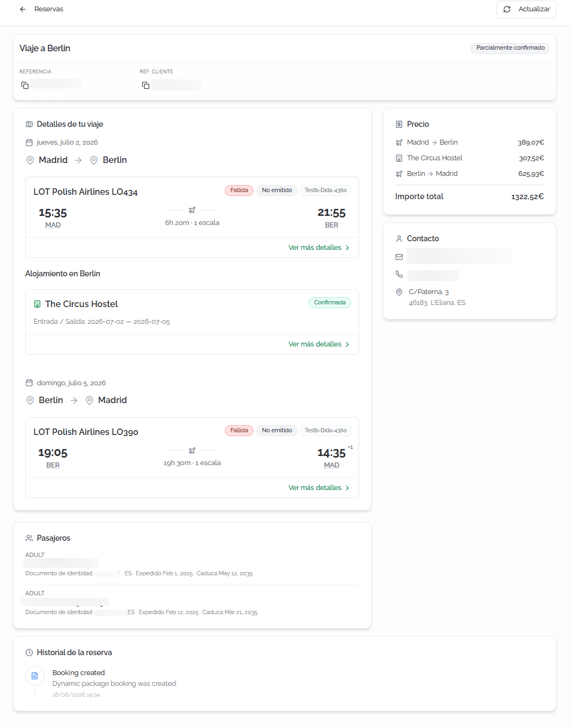The width and height of the screenshot is (571, 728).
Task: Click the back arrow next to Reservas
Action: 23,9
